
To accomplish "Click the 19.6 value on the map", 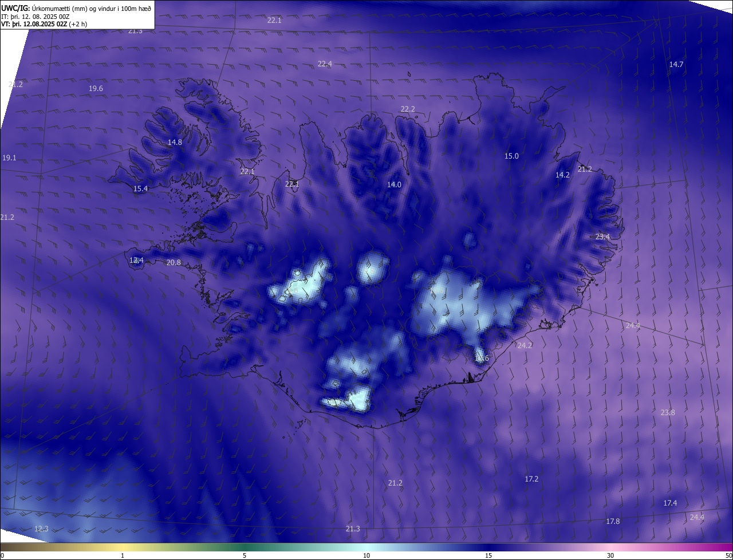I will click(96, 88).
